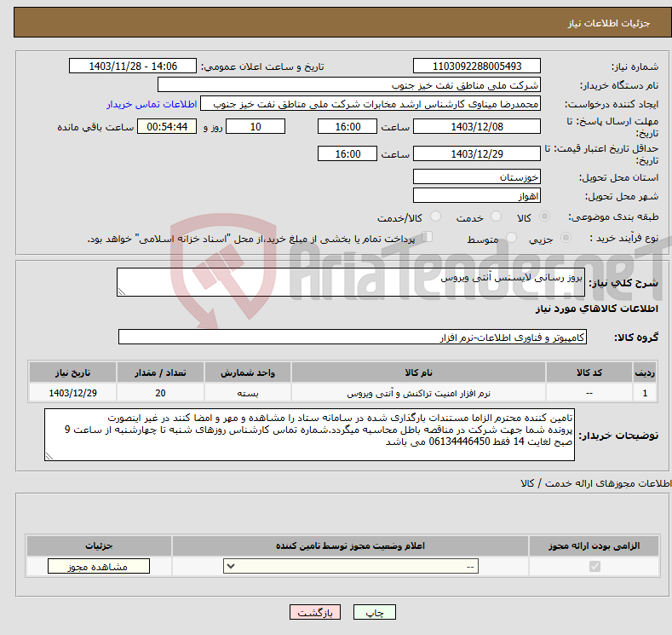Click the مشاهده مجوز button
672x635 pixels.
click(99, 567)
